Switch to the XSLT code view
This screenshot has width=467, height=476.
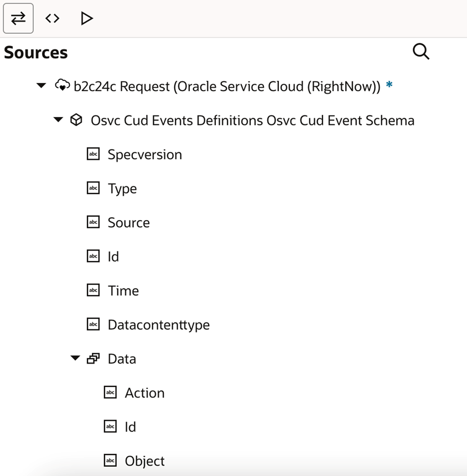(52, 18)
